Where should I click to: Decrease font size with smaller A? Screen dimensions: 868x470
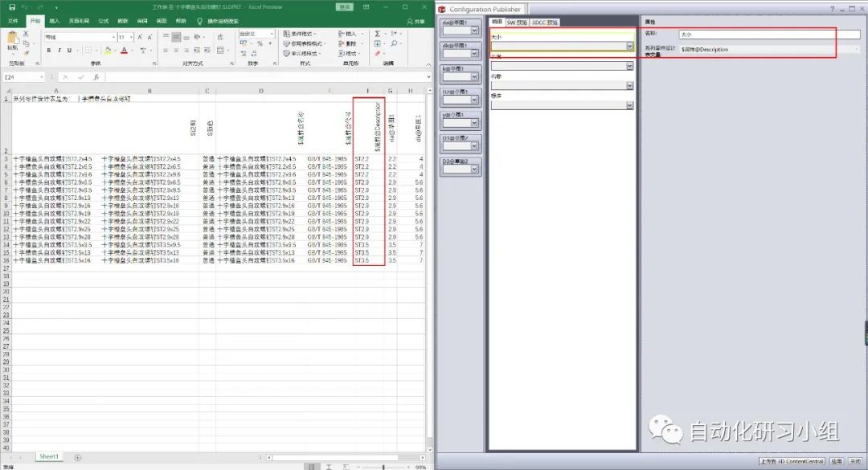pos(149,37)
